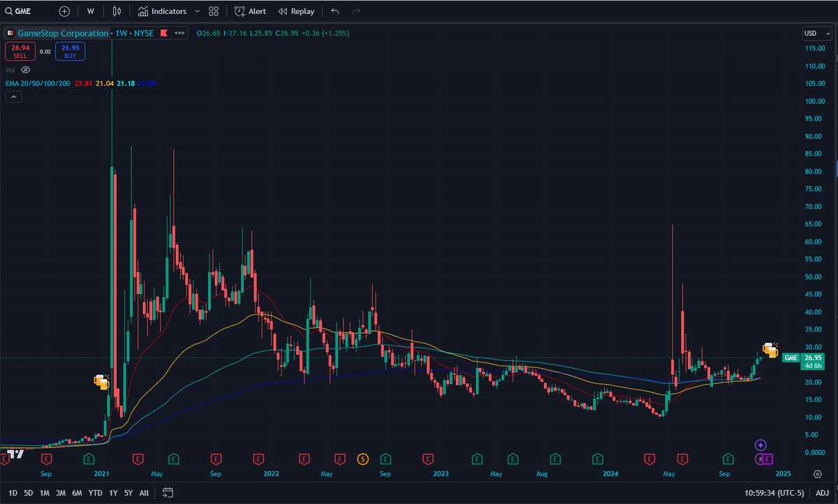Select the 6M time range
The height and width of the screenshot is (504, 838).
(x=77, y=493)
